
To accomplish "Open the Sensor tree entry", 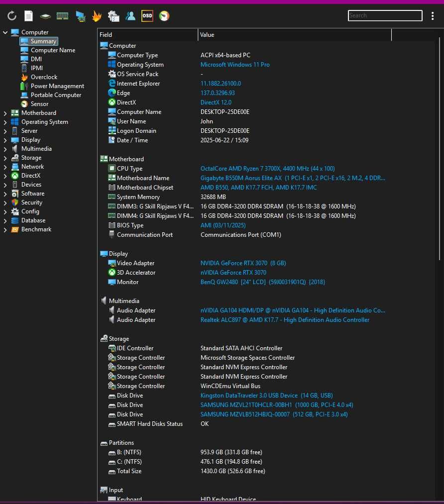I will [x=34, y=104].
